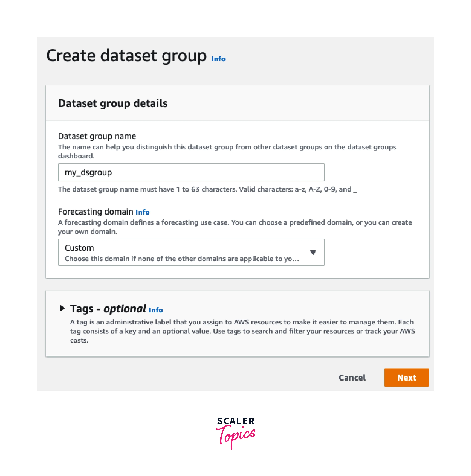Click the Scaler Topics logo
Viewport: 471px width, 476px height.
(235, 433)
